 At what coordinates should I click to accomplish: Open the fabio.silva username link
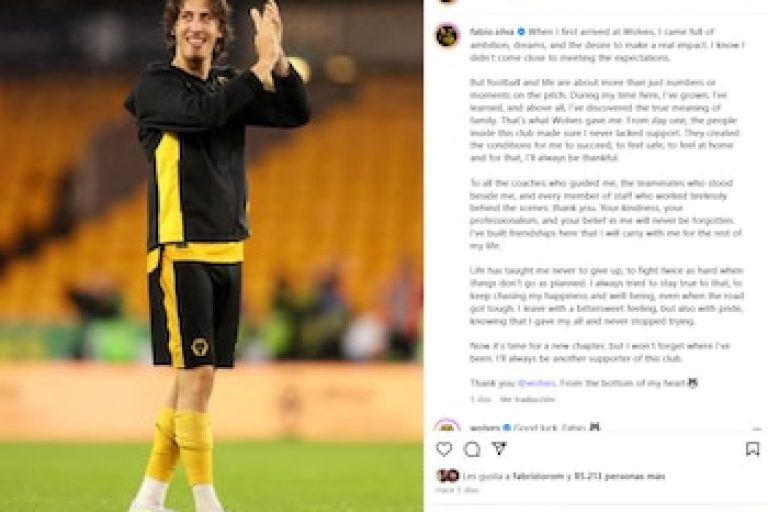click(492, 32)
